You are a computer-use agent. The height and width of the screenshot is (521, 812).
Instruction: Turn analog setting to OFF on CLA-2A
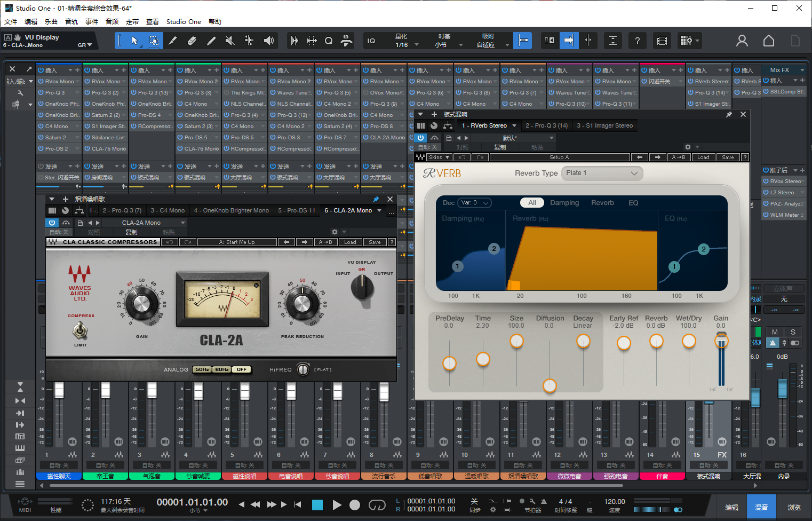pos(242,369)
